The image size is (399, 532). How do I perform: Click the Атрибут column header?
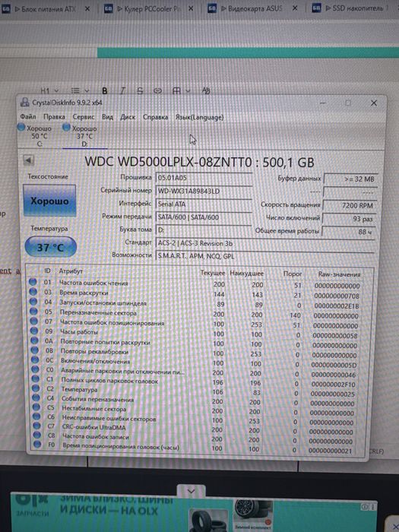pyautogui.click(x=71, y=271)
